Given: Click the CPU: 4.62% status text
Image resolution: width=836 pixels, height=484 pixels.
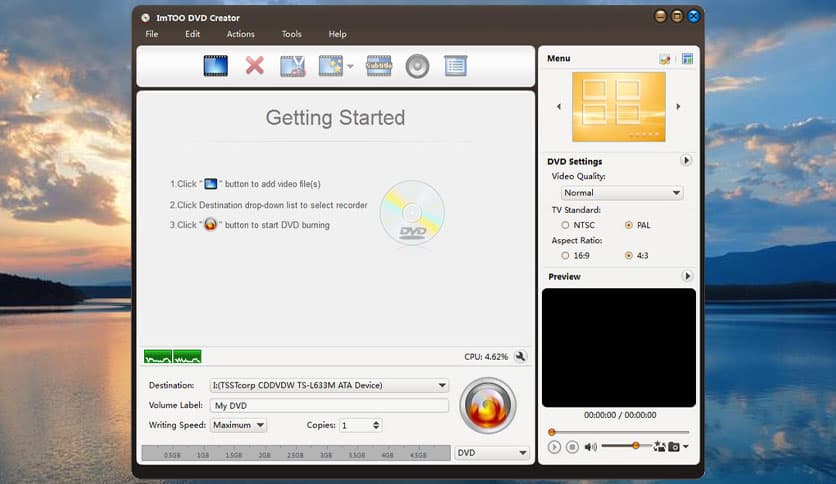Looking at the screenshot, I should coord(486,357).
